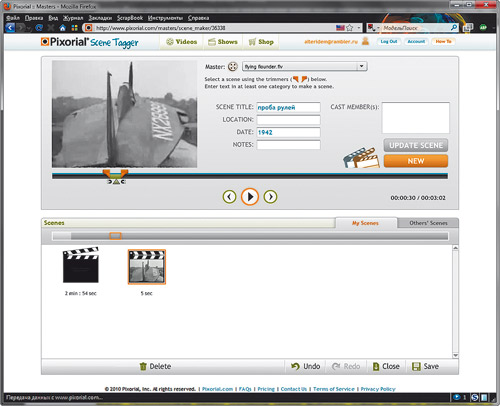500x406 pixels.
Task: Expand the Master video file dropdown
Action: [362, 66]
